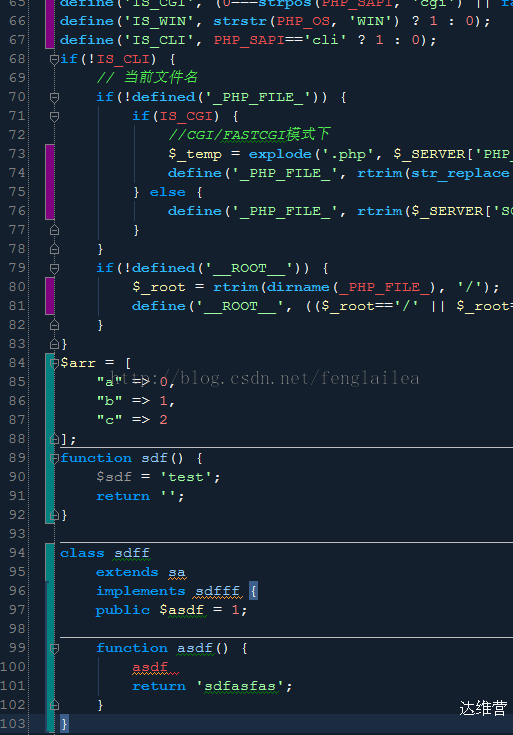The image size is (513, 735).
Task: Fold function asdf() on line 99
Action: coord(54,648)
